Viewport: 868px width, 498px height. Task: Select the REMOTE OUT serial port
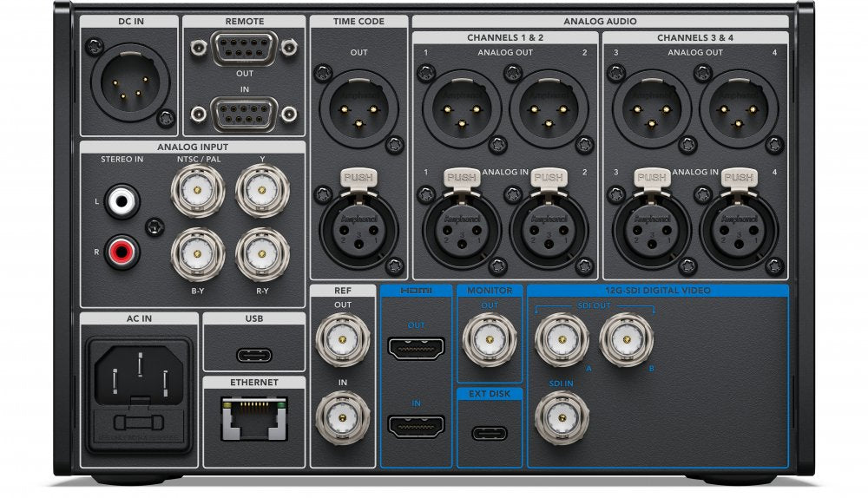click(x=234, y=50)
